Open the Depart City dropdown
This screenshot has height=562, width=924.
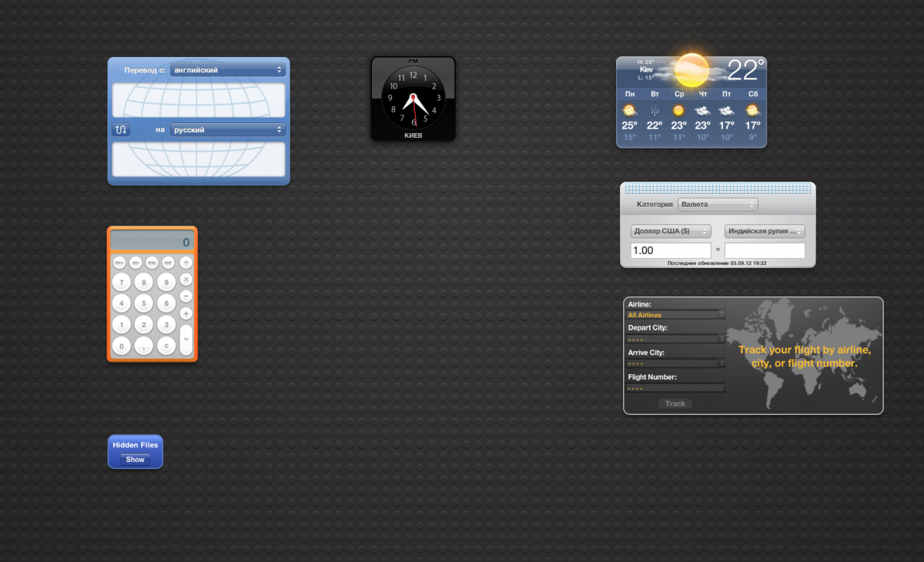click(676, 339)
